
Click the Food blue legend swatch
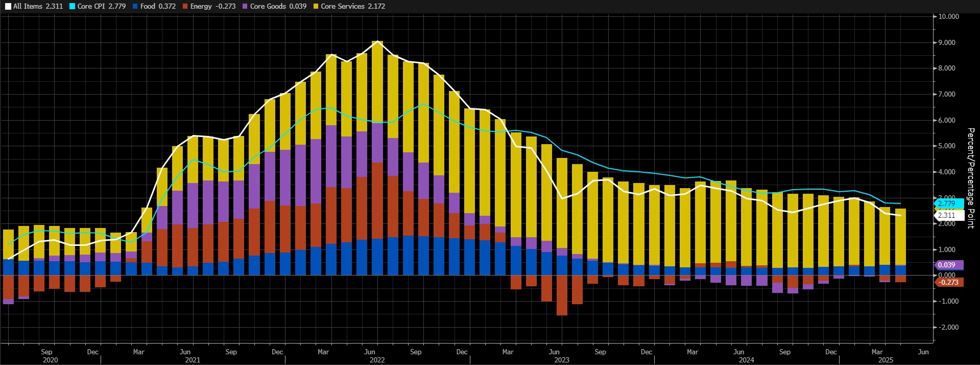coord(135,7)
